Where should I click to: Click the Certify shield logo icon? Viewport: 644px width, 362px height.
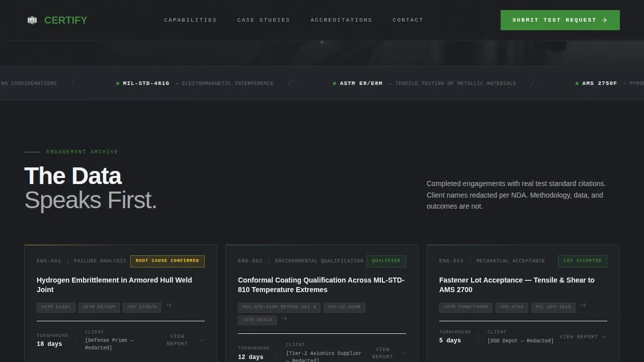[x=32, y=20]
